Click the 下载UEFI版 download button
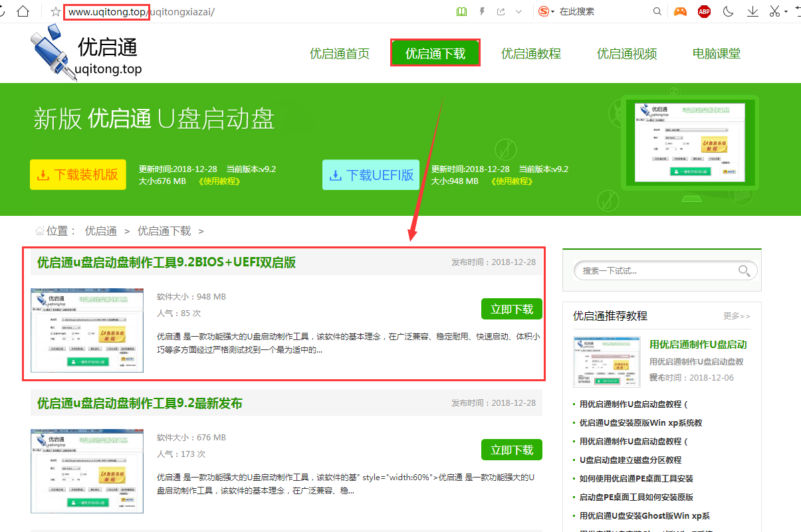The width and height of the screenshot is (801, 532). (x=371, y=175)
